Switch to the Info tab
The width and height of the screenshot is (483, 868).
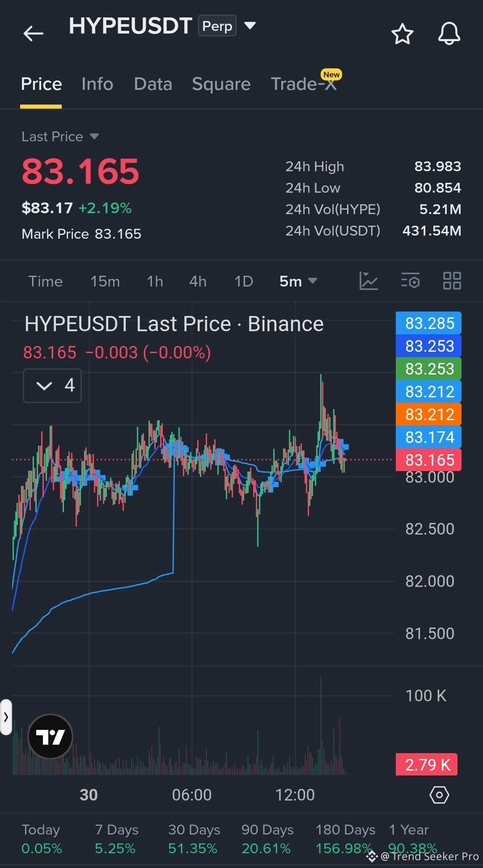(97, 84)
